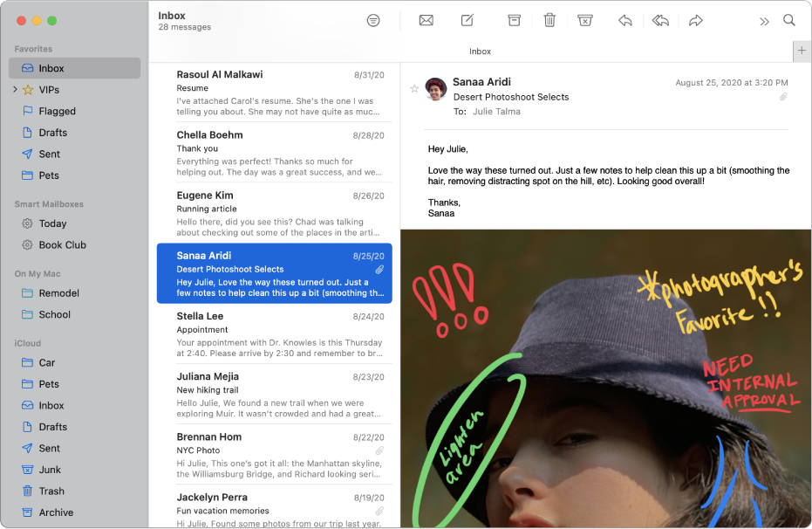Viewport: 812px width, 529px height.
Task: Show more toolbar items chevron
Action: [x=764, y=21]
